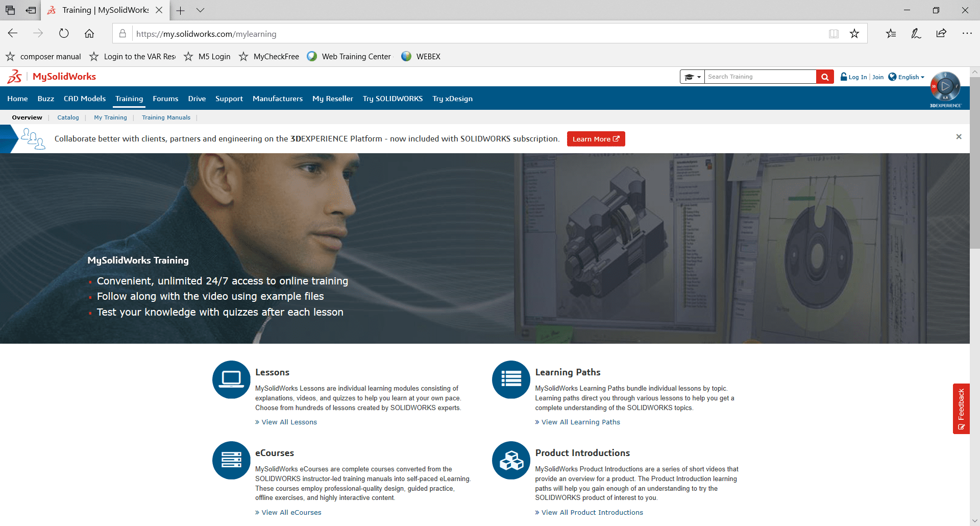Open Try xDesign menu item
Screen dimensions: 980x526
tap(452, 99)
